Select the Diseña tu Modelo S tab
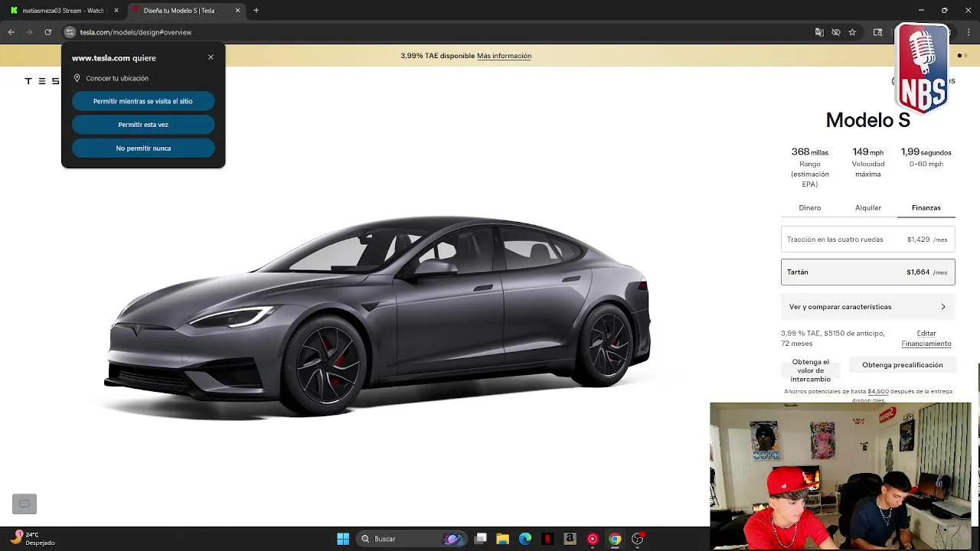 [x=186, y=11]
